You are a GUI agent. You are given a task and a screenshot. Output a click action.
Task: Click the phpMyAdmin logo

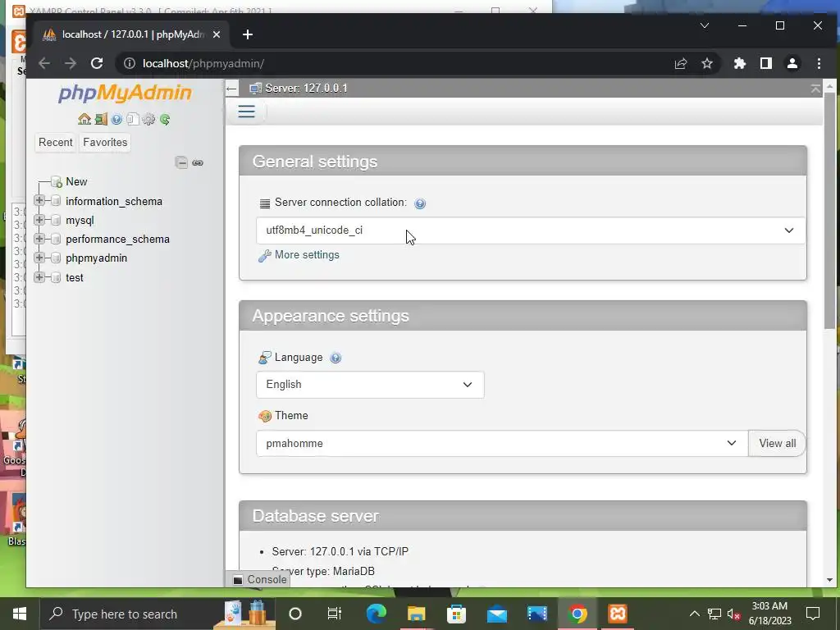[125, 93]
